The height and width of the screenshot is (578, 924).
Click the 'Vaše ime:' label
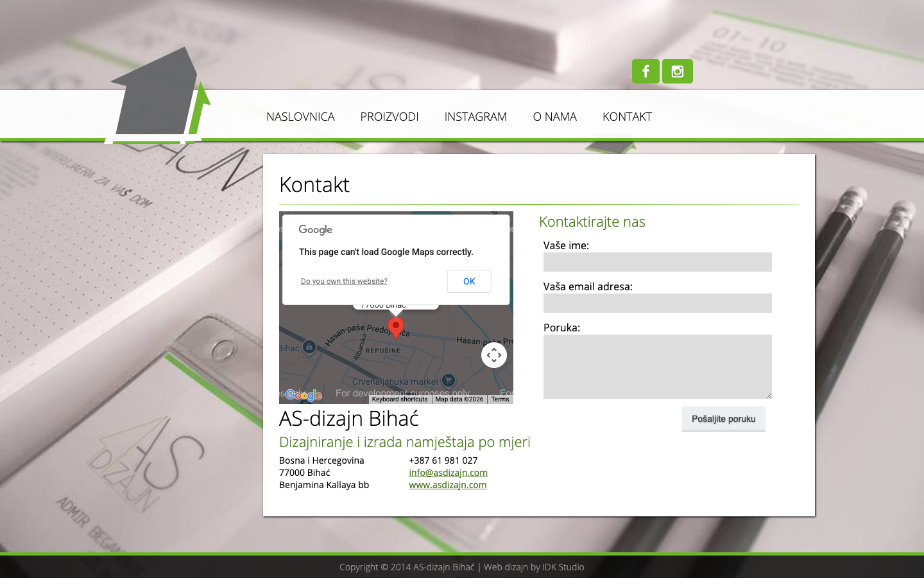566,245
